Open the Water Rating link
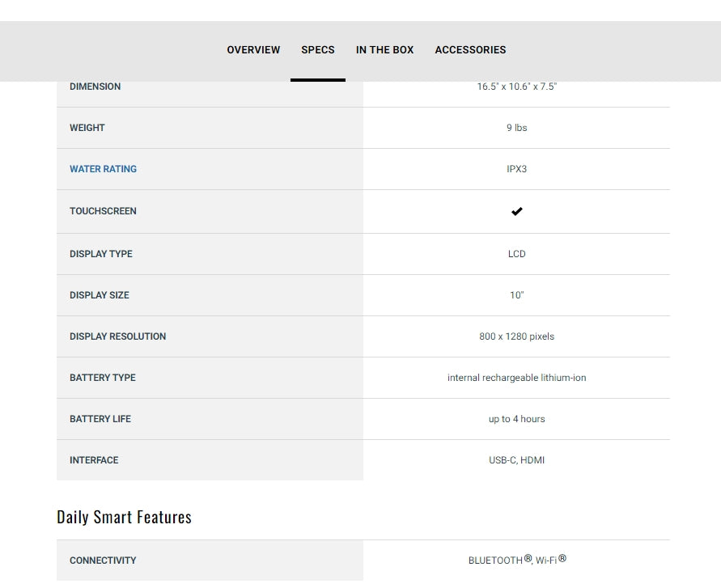This screenshot has height=588, width=721. point(103,169)
